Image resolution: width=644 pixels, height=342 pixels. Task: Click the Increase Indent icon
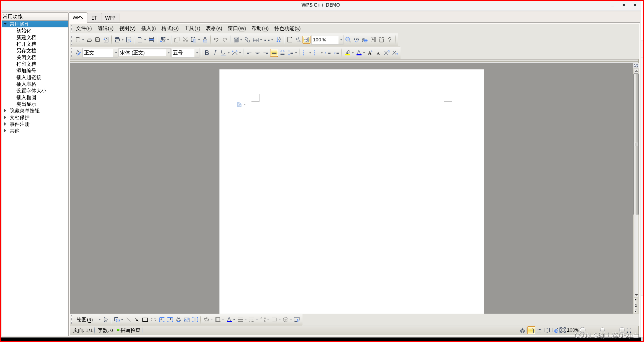336,53
